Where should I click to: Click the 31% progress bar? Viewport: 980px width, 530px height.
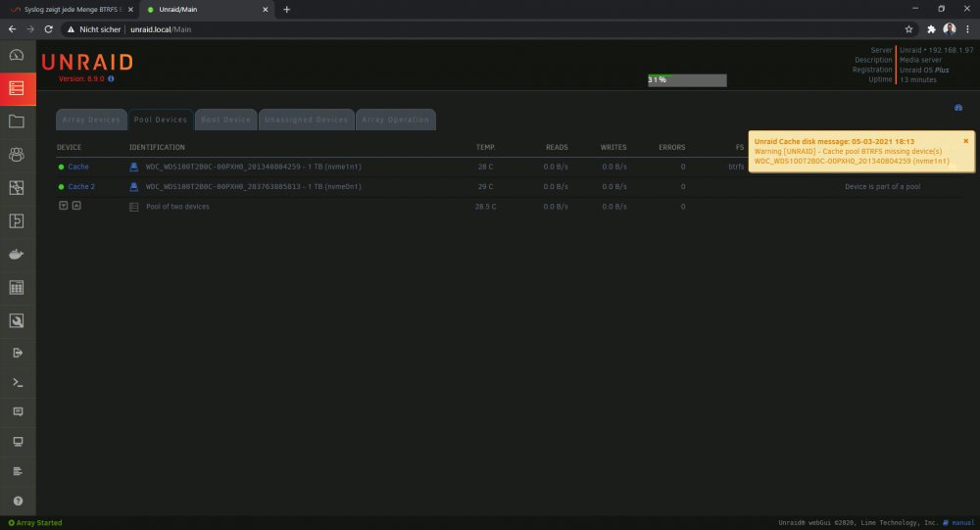coord(687,80)
